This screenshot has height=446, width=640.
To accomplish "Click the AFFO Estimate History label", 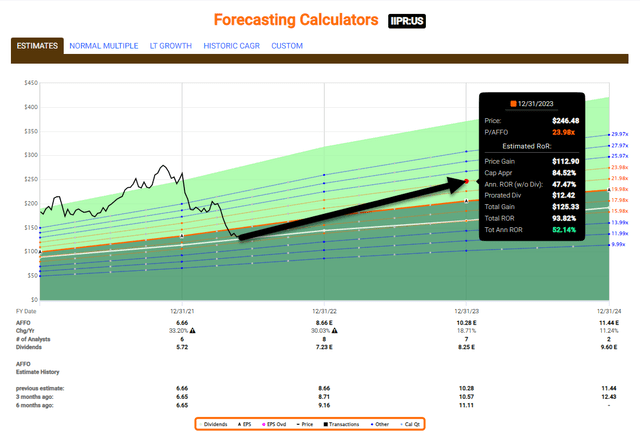I will [38, 368].
